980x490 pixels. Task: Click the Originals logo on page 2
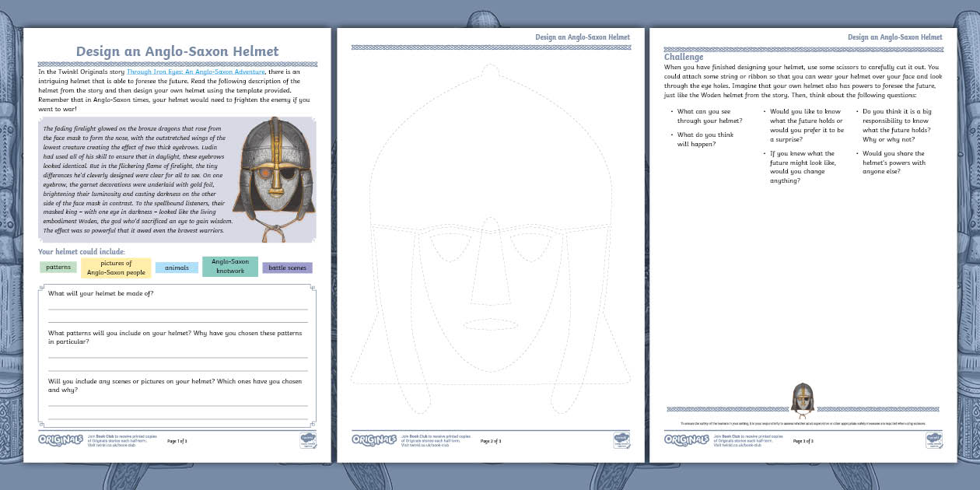373,439
